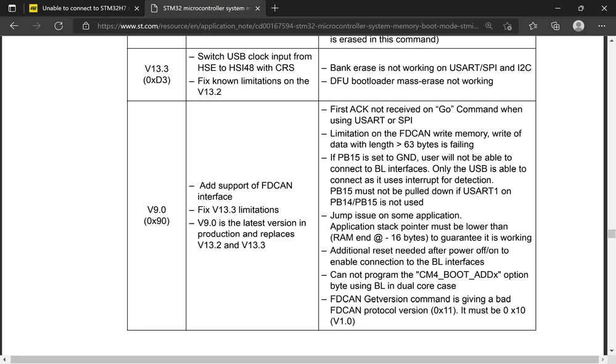Click 'V9.0 is the latest version' text
Screen dimensions: 616x364
tap(252, 234)
